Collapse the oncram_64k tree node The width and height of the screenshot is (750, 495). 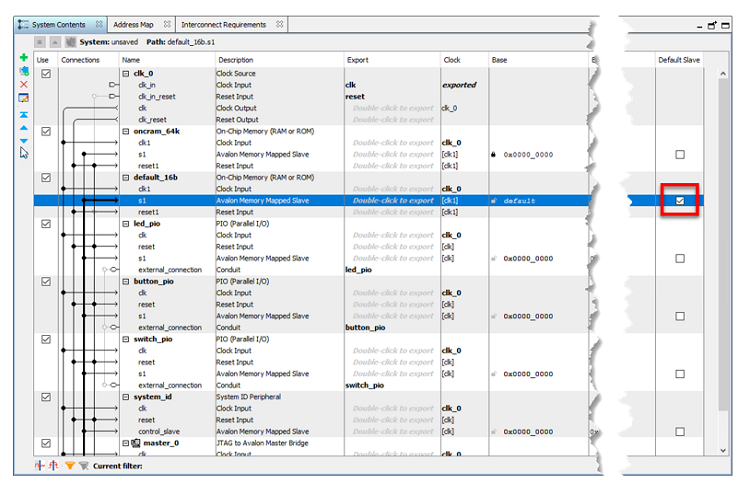point(126,132)
